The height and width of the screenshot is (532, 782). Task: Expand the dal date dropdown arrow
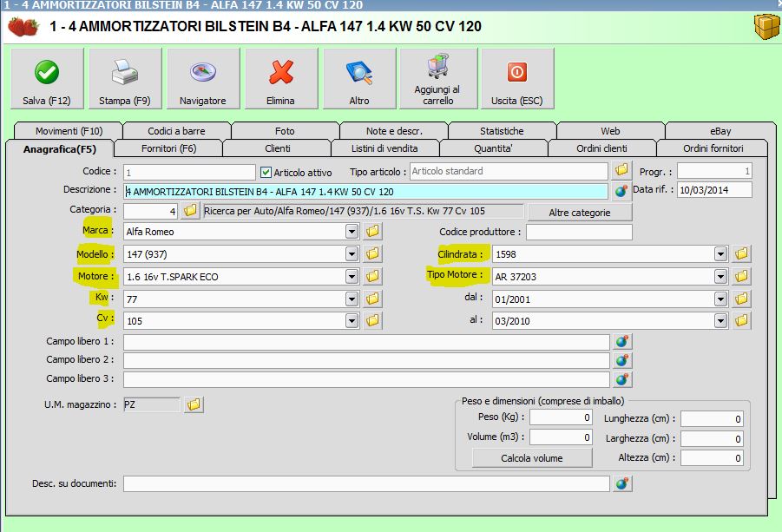click(x=720, y=299)
